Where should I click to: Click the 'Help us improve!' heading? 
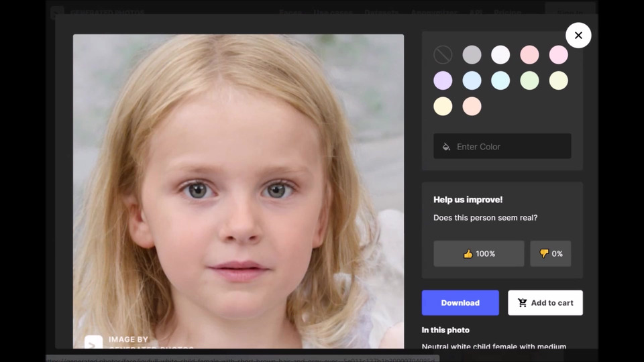tap(468, 200)
